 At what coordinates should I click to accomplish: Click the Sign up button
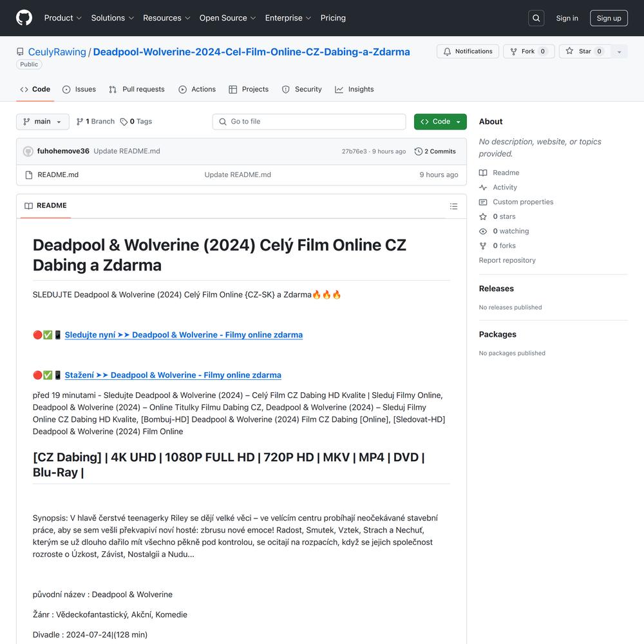609,18
